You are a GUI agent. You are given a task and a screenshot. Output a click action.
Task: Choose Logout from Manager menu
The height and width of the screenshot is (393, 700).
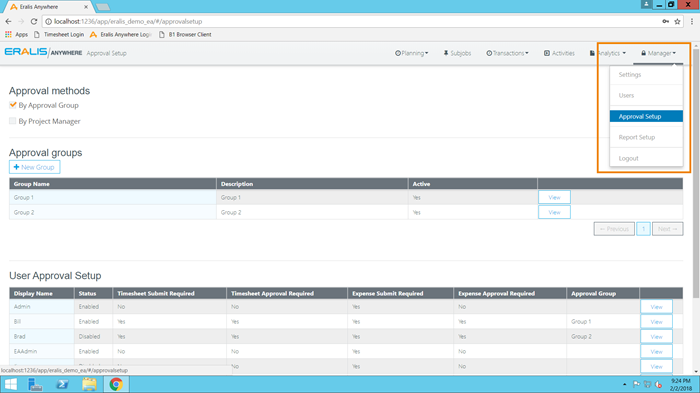point(646,158)
